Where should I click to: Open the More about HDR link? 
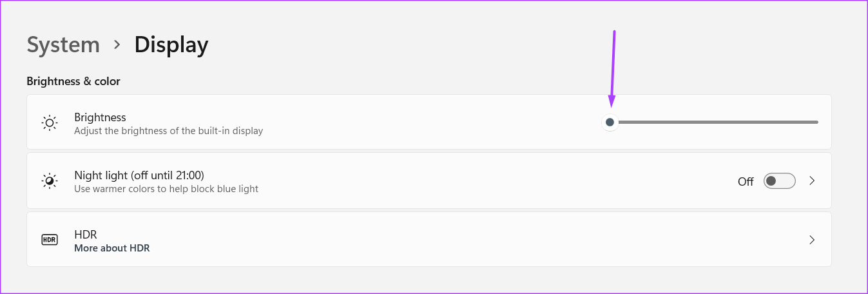[112, 248]
